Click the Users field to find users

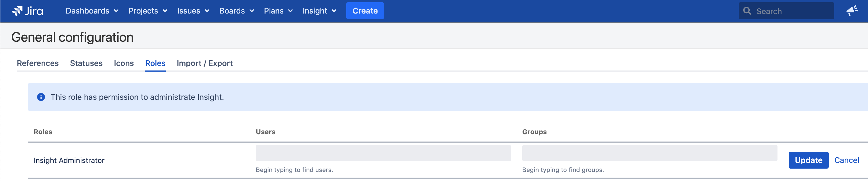click(x=384, y=153)
